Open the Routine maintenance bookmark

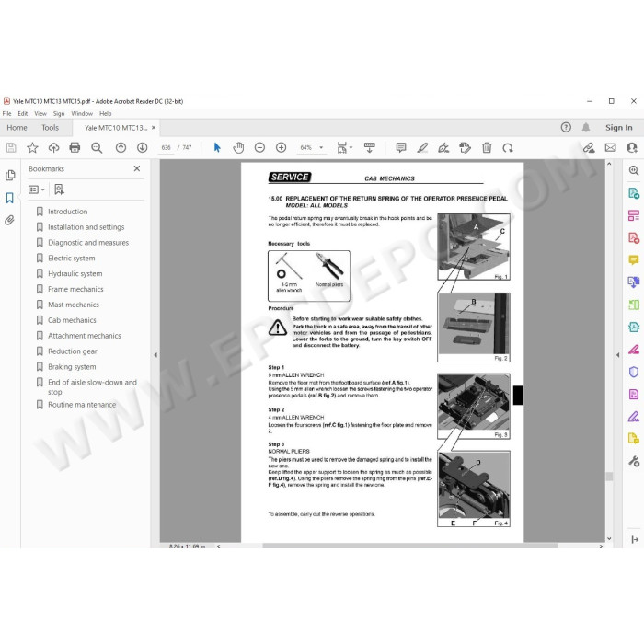pyautogui.click(x=82, y=405)
